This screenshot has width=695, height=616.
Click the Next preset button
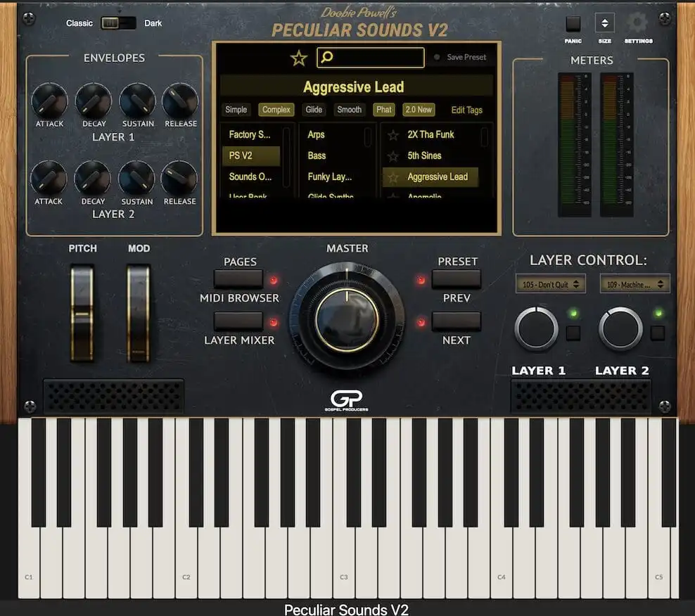(x=456, y=322)
